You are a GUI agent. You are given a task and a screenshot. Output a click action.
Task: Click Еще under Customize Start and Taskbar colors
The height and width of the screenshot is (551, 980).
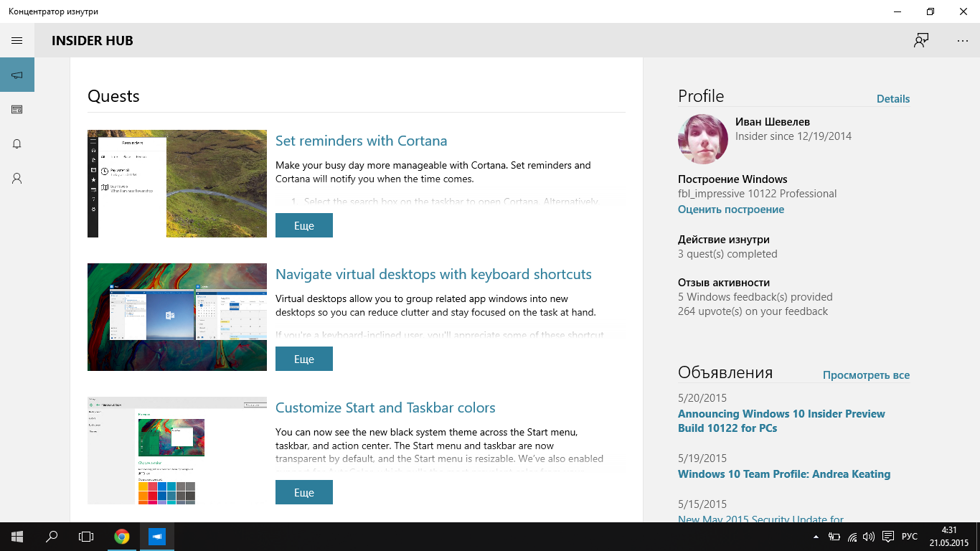point(304,492)
